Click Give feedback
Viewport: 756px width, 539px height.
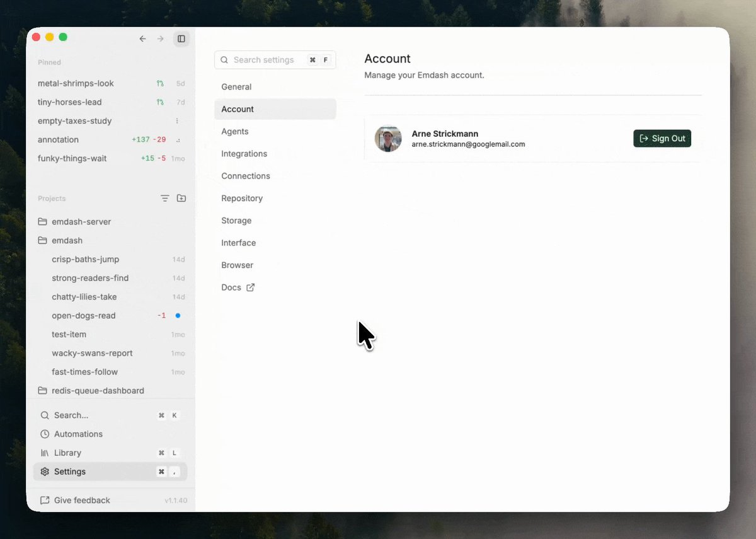click(75, 501)
